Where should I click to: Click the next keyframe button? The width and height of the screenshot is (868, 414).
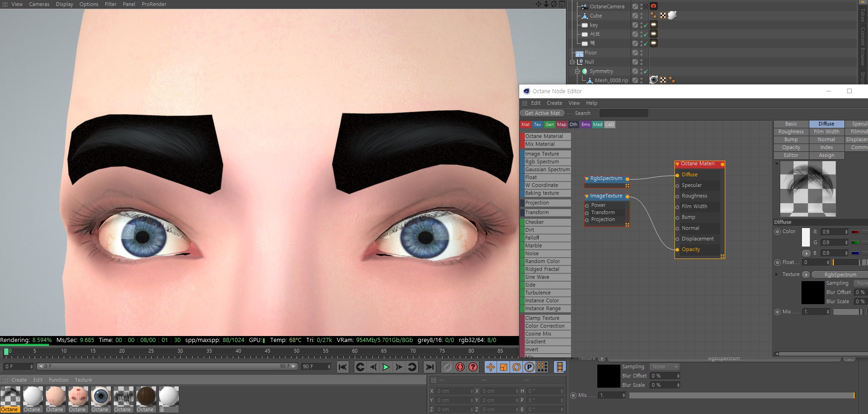412,367
